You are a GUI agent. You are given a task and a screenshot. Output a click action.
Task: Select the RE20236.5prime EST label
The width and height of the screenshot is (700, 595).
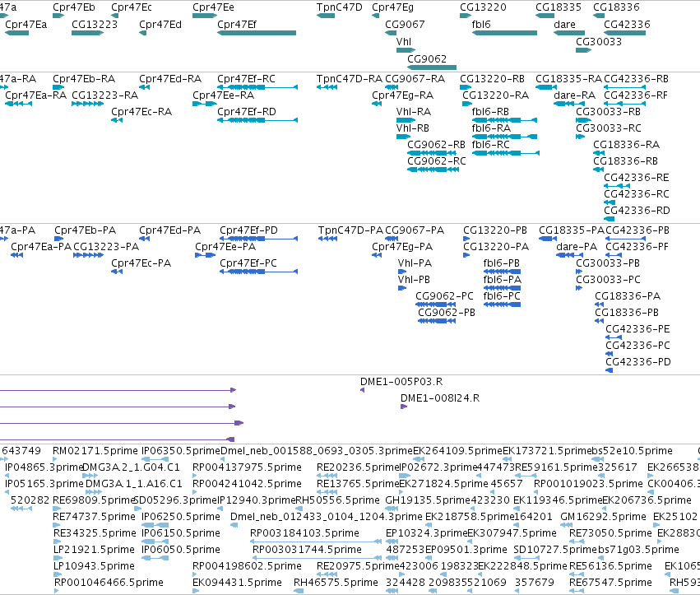pos(358,467)
